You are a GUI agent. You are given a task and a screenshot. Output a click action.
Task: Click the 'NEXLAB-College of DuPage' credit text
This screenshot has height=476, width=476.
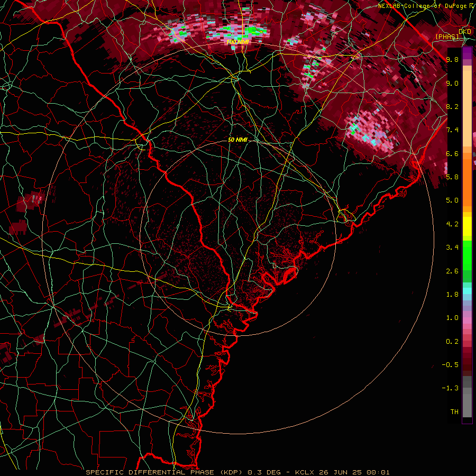pos(422,6)
